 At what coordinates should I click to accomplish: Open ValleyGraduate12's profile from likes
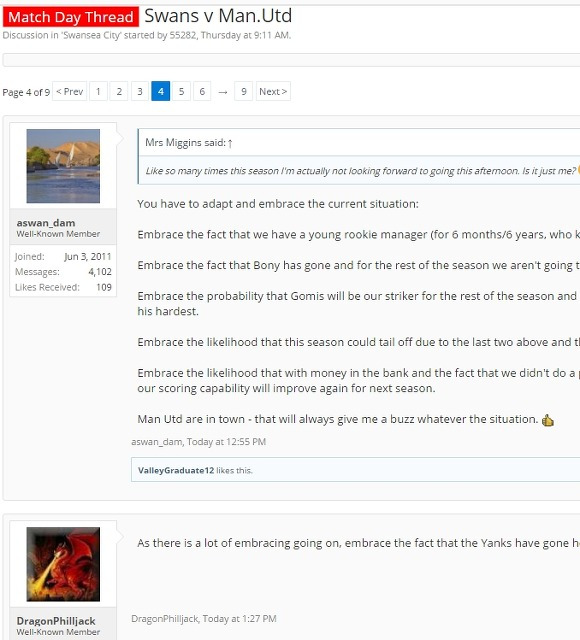pyautogui.click(x=176, y=471)
